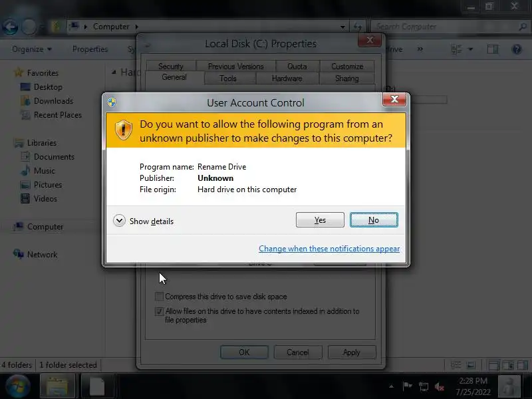Change view icon in Explorer toolbar

pyautogui.click(x=456, y=49)
